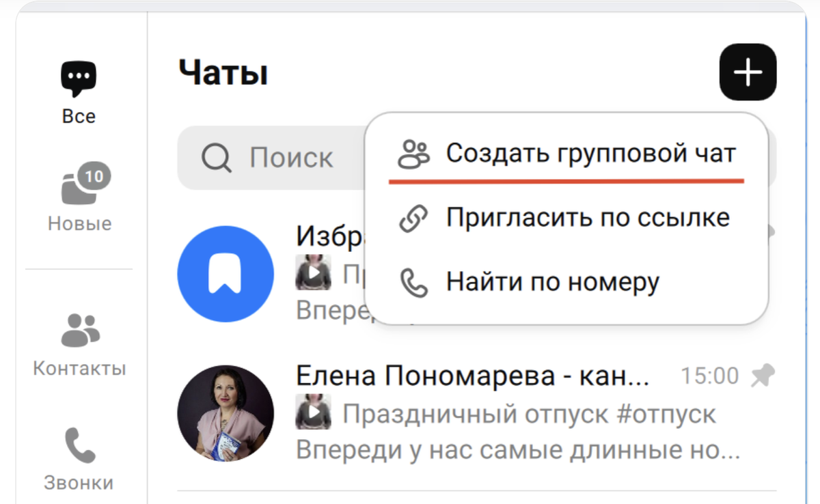820x504 pixels.
Task: Click the group icon next to Создать групповой чат
Action: click(413, 154)
